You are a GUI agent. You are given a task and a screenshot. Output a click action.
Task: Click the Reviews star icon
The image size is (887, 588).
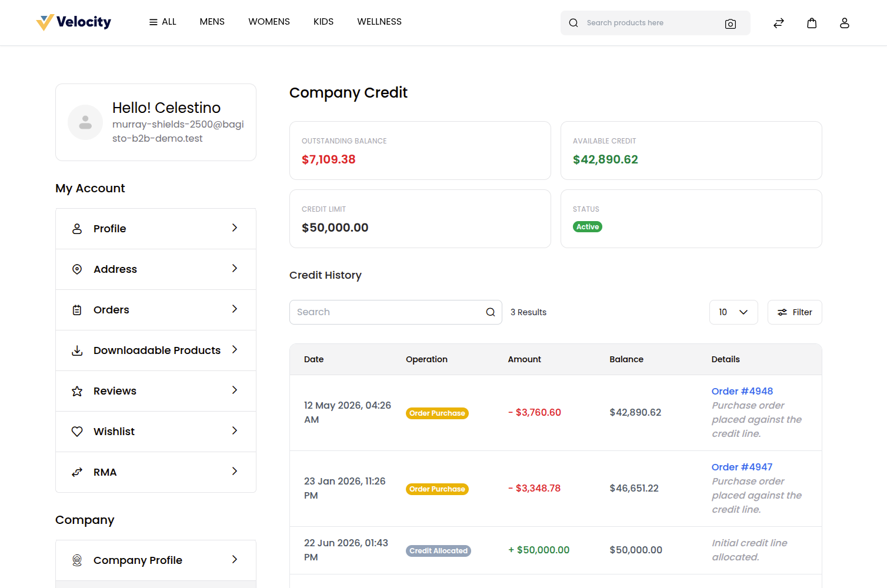77,391
